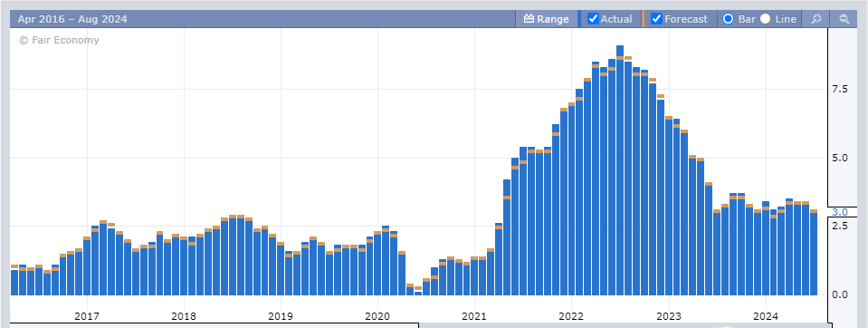
Task: Uncheck the Actual checkbox
Action: (x=593, y=19)
